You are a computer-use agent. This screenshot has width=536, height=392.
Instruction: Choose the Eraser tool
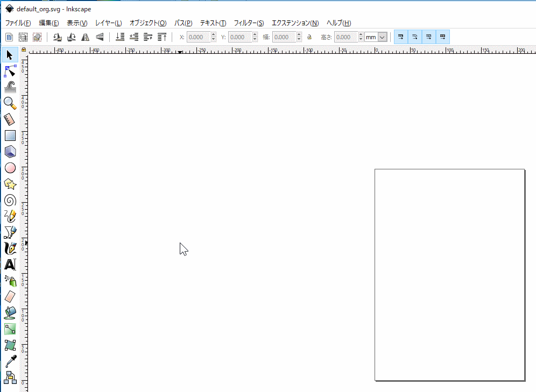[10, 296]
